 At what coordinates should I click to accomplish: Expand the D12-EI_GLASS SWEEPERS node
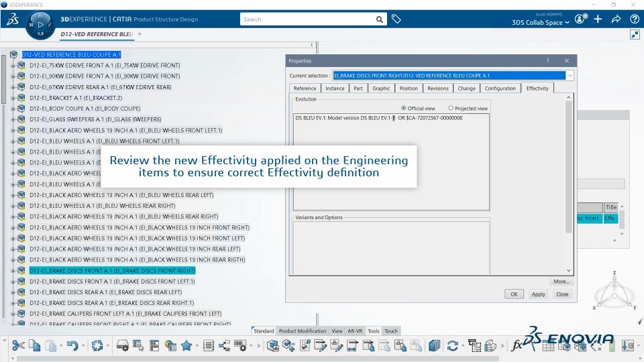coord(13,119)
